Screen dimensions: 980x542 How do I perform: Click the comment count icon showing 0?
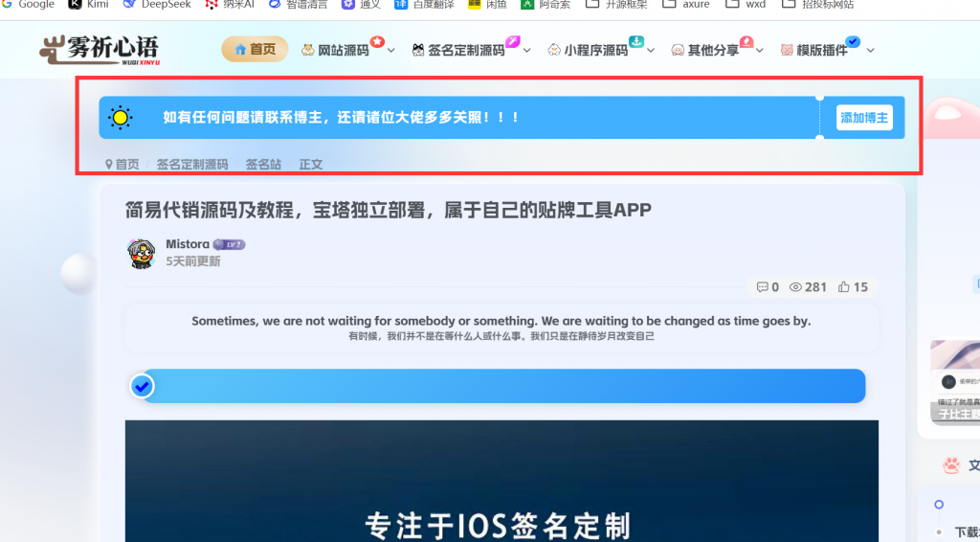pos(763,287)
